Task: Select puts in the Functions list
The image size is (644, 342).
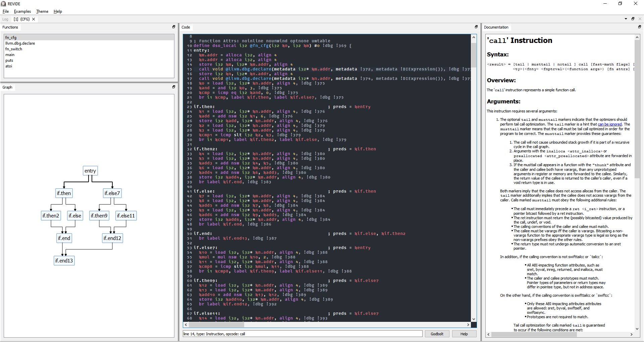Action: [x=89, y=60]
